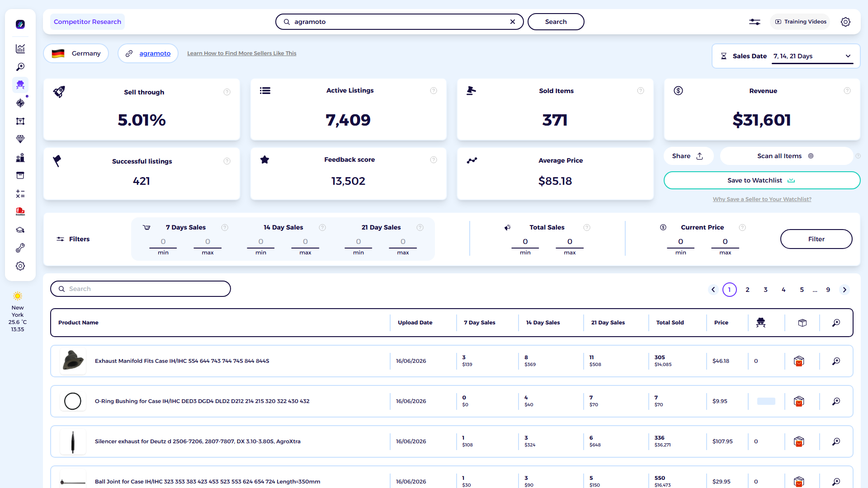Show help for Revenue
868x488 pixels.
pos(847,91)
